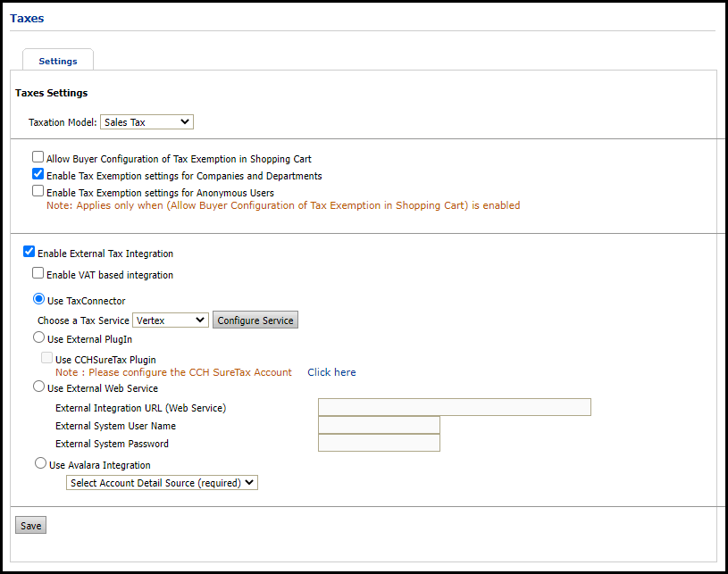Click the 'Click here' CCH SureTax link
Image resolution: width=728 pixels, height=574 pixels.
click(331, 372)
